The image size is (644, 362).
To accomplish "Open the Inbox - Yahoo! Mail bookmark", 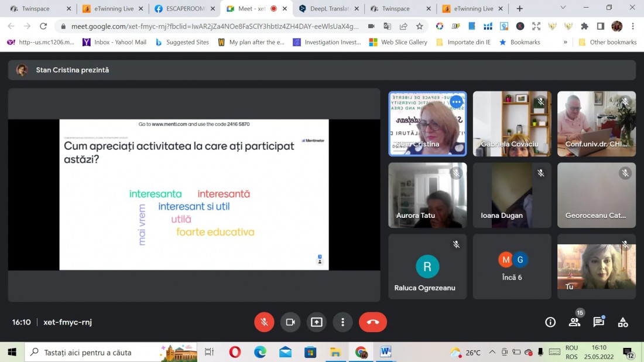I will (115, 42).
